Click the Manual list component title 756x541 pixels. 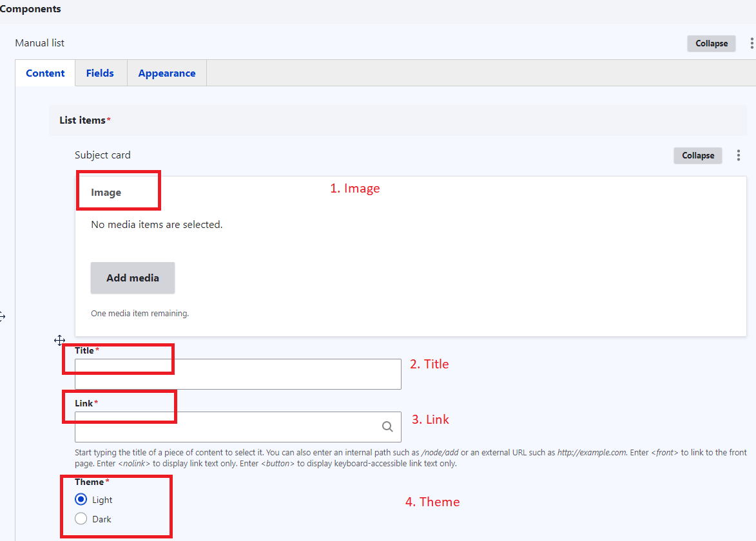pyautogui.click(x=40, y=43)
